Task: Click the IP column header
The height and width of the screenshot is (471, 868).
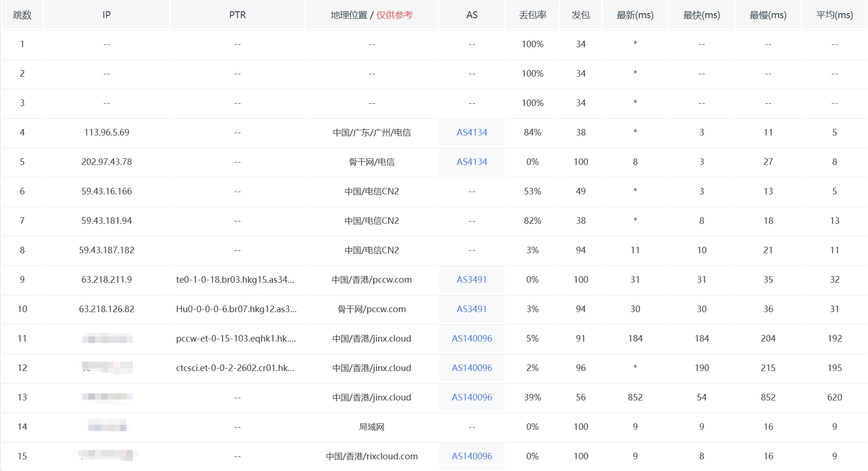Action: pos(107,15)
